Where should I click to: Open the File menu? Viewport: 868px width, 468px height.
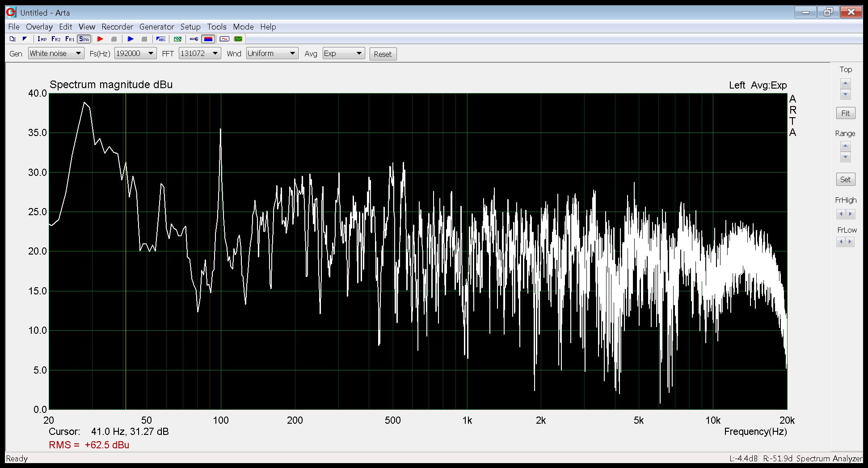click(14, 27)
